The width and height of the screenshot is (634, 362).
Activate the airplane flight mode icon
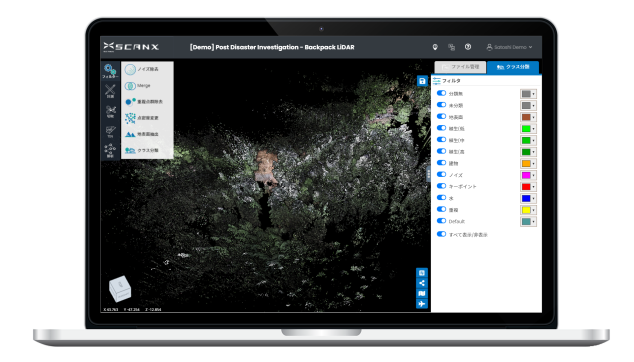click(x=422, y=304)
